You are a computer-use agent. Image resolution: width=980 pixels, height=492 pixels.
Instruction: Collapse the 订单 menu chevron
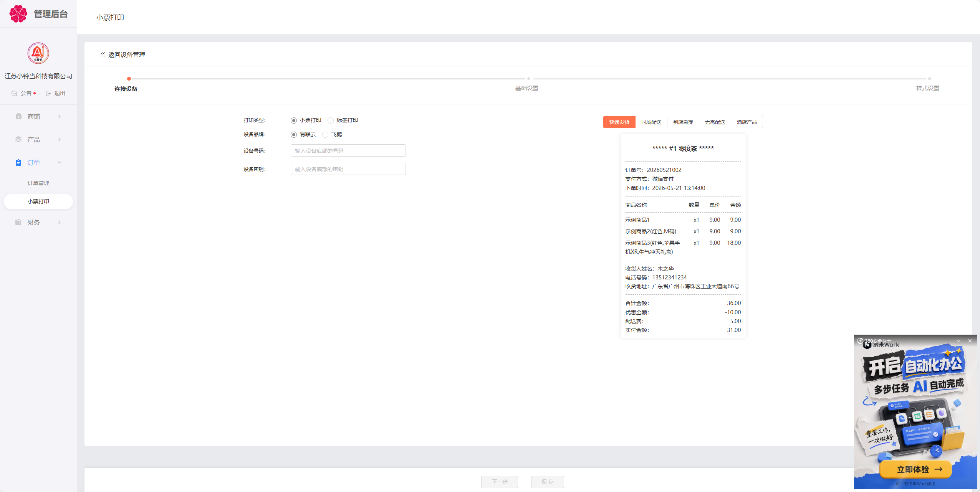[x=60, y=162]
